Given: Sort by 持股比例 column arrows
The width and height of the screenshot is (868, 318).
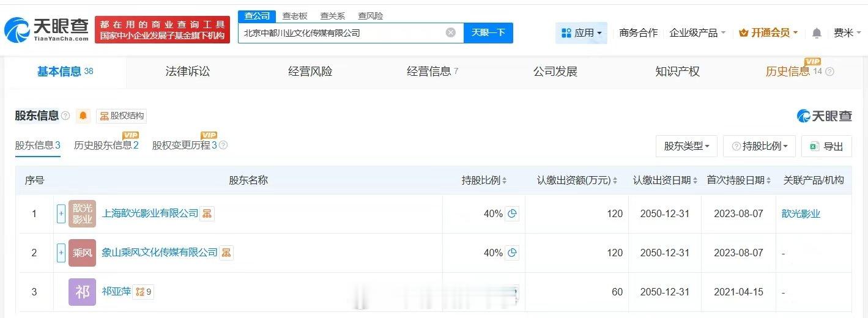Looking at the screenshot, I should tap(504, 180).
